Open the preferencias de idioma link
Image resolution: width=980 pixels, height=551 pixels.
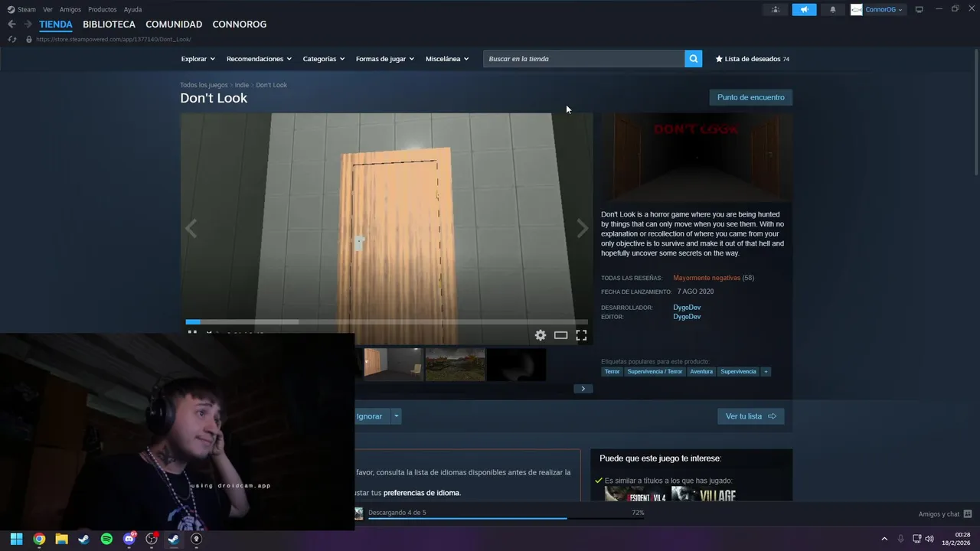tap(421, 493)
